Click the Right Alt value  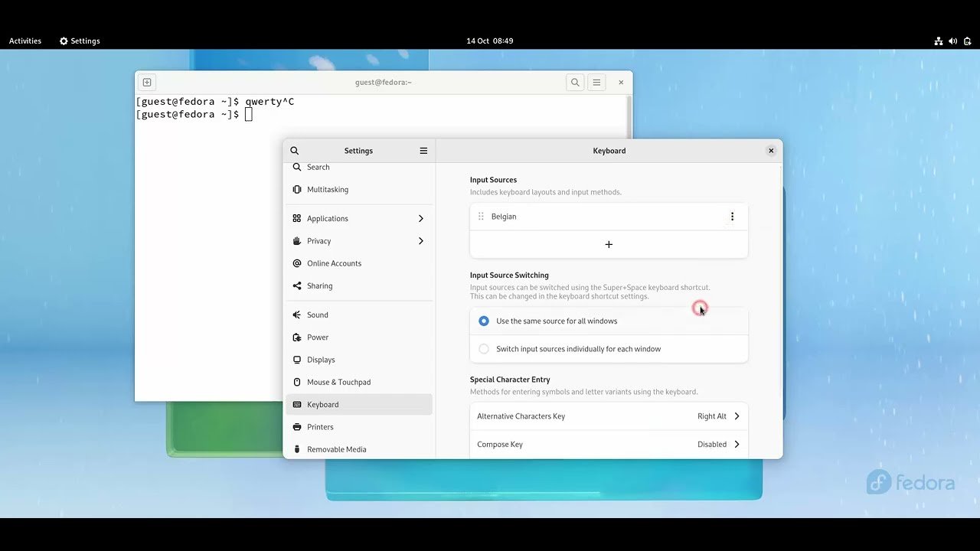pyautogui.click(x=712, y=416)
